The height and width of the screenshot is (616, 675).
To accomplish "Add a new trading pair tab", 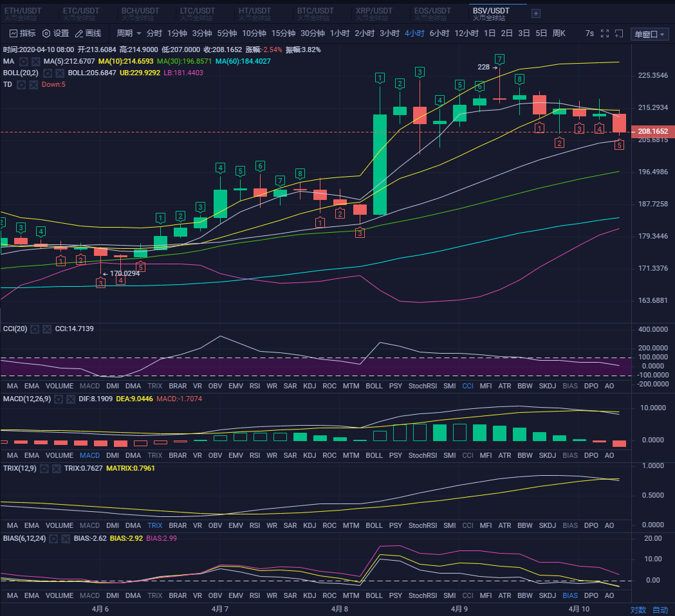I will click(536, 14).
